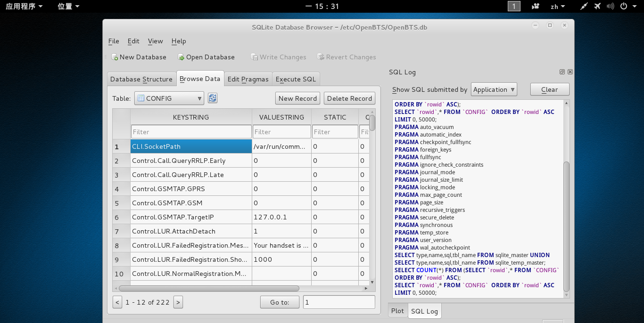Select the Control.GSMTAP.TargetIP cell

[191, 217]
